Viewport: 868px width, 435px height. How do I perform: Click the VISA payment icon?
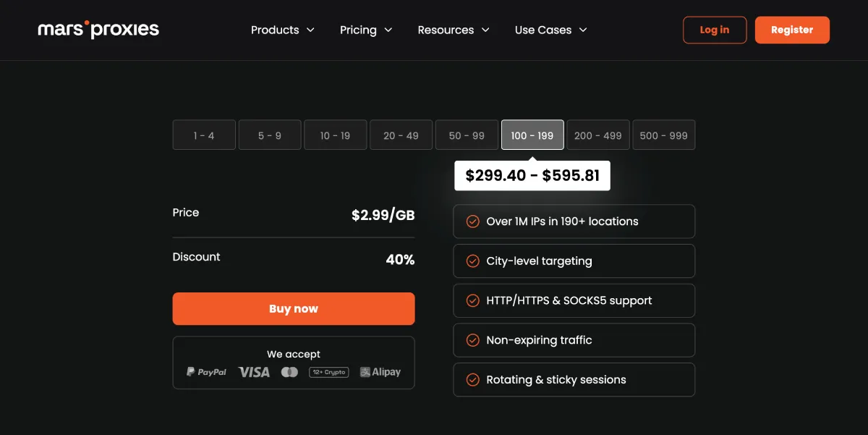[x=254, y=372]
